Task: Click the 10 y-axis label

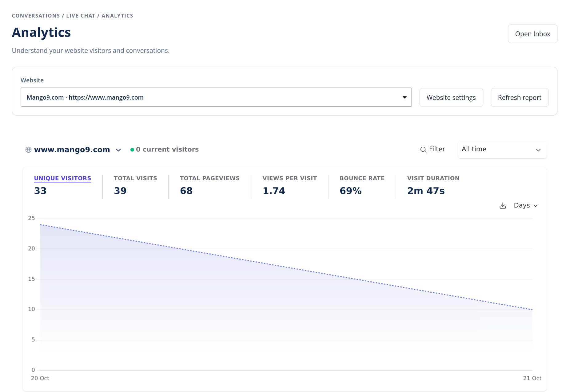Action: click(x=31, y=309)
